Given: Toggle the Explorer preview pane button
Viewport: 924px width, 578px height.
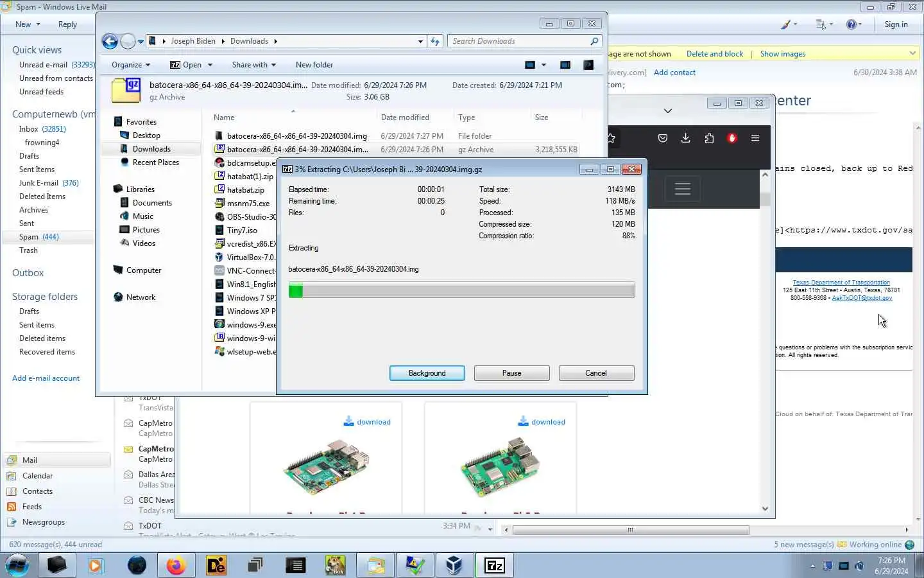Looking at the screenshot, I should point(565,65).
